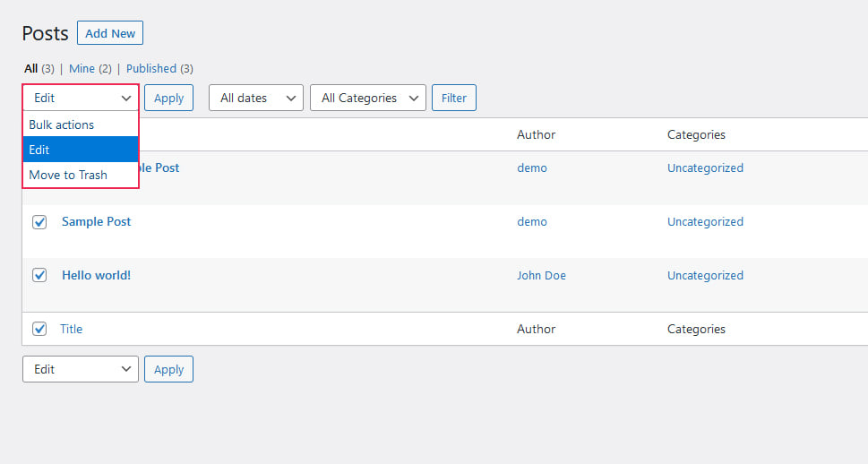Toggle the footer select-all checkbox beside Title
This screenshot has width=868, height=464.
click(x=39, y=329)
